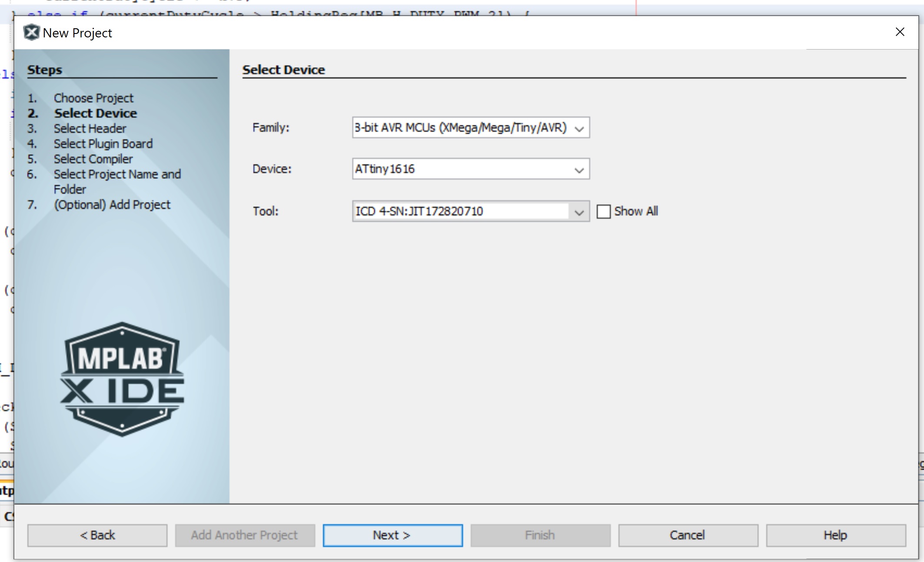Click the Select Device step in Steps
924x562 pixels.
96,113
